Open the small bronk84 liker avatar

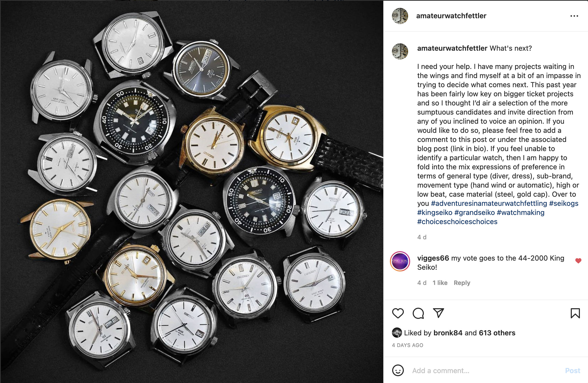(397, 333)
